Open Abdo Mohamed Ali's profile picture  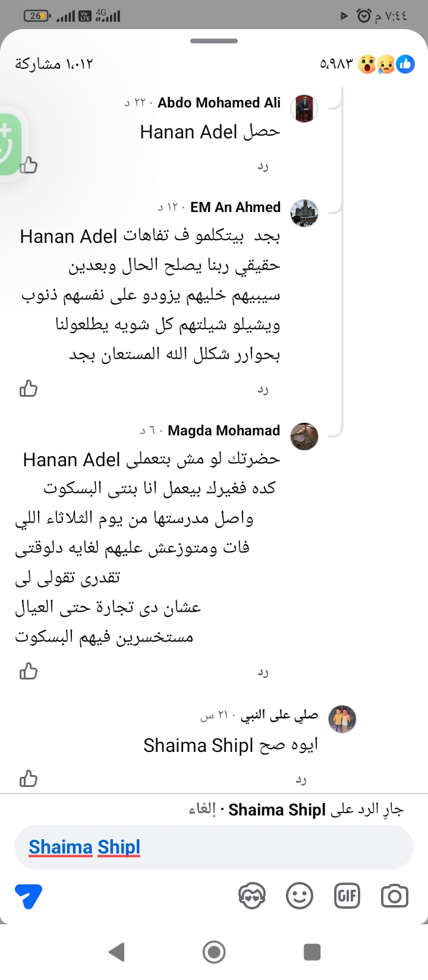(x=304, y=109)
